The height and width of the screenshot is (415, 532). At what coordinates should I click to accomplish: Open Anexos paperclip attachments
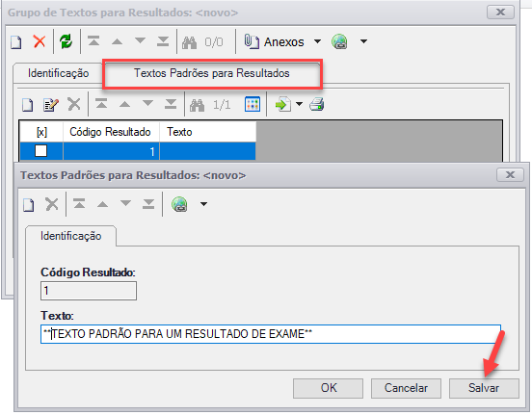(x=274, y=41)
